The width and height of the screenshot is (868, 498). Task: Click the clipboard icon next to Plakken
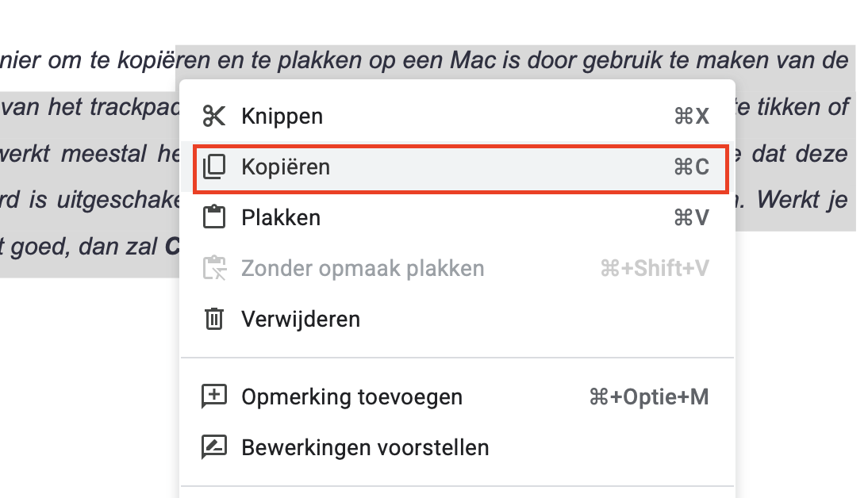point(214,217)
